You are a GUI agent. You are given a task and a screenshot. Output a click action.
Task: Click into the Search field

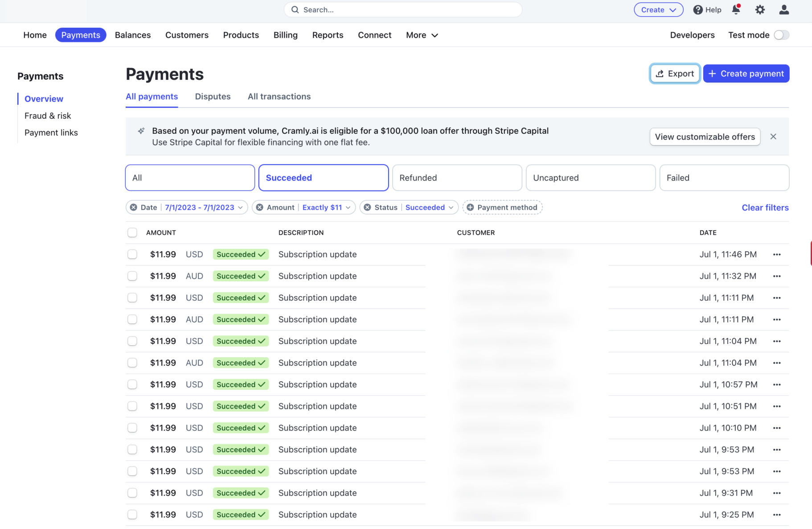[403, 10]
